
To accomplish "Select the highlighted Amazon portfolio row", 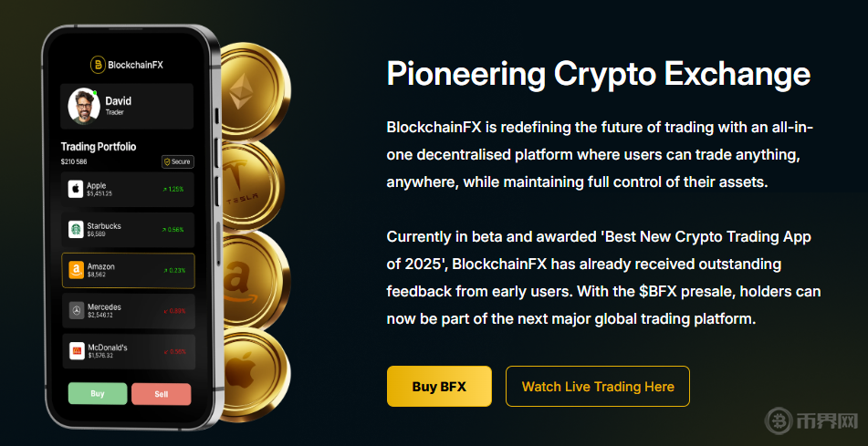I will coord(128,271).
